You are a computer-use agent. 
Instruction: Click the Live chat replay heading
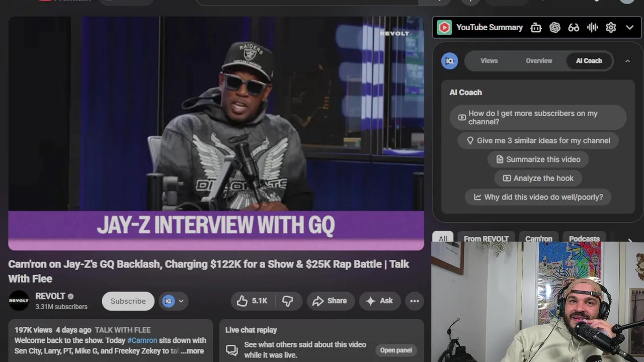point(251,330)
